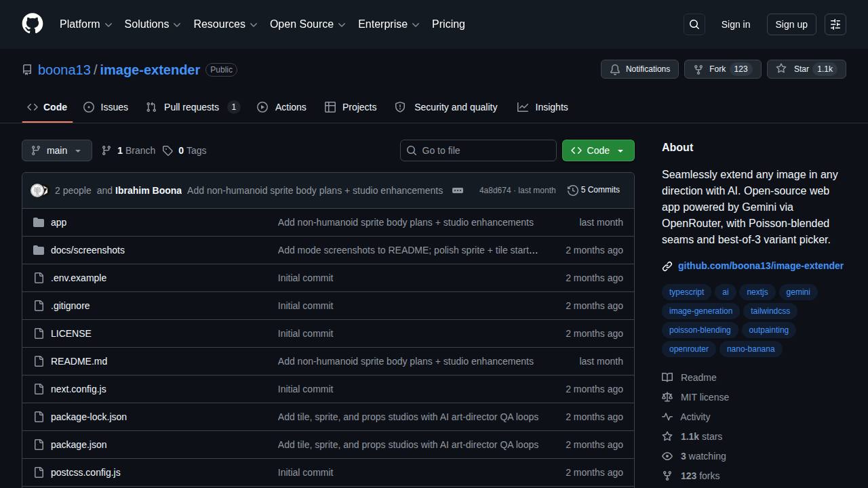Switch to the Security and quality tab
This screenshot has width=868, height=488.
pos(446,107)
